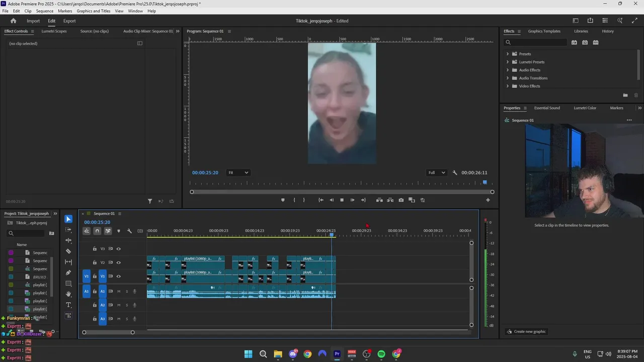This screenshot has height=362, width=644.
Task: Expand the Presets folder
Action: point(508,54)
